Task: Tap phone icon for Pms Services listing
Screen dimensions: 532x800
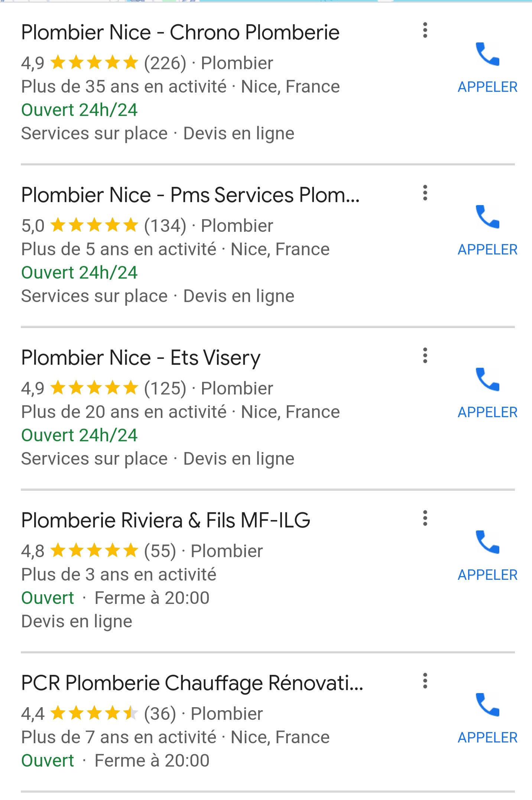Action: pyautogui.click(x=487, y=217)
